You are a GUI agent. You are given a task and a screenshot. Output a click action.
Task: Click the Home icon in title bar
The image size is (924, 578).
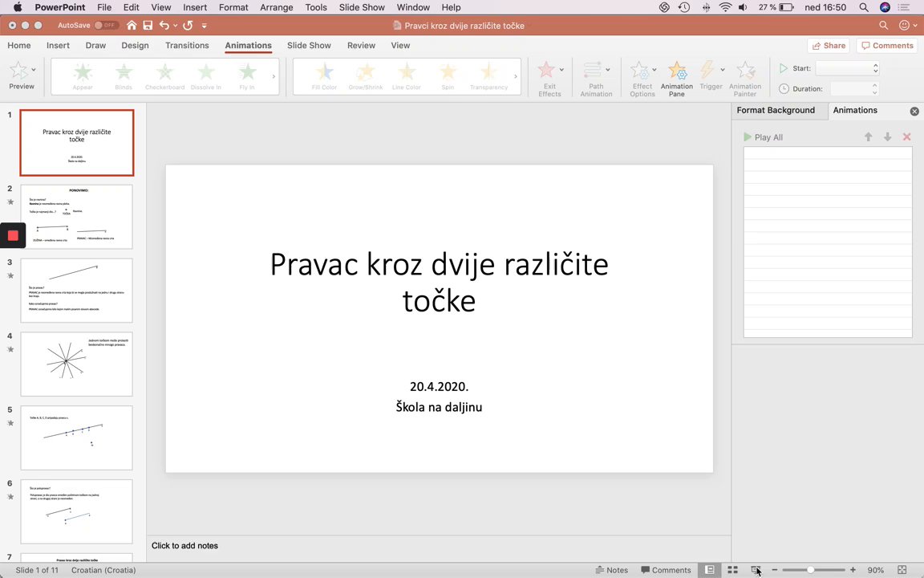pyautogui.click(x=132, y=26)
